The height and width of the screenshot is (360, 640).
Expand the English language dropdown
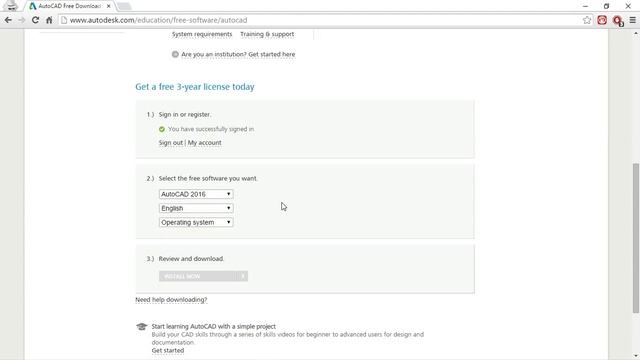point(196,208)
